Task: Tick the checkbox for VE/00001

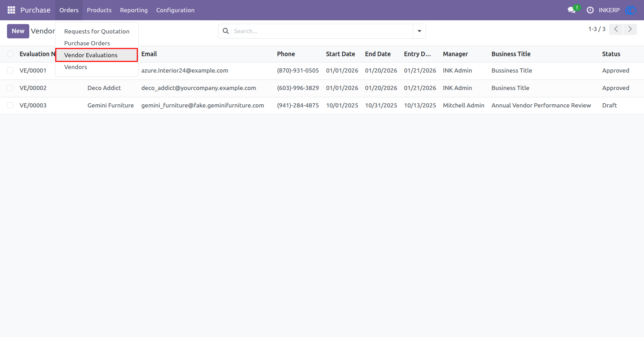Action: (x=10, y=70)
